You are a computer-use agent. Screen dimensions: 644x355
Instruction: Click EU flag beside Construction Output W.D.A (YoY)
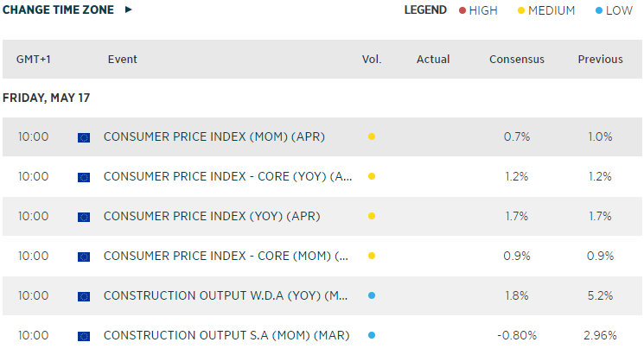click(84, 296)
